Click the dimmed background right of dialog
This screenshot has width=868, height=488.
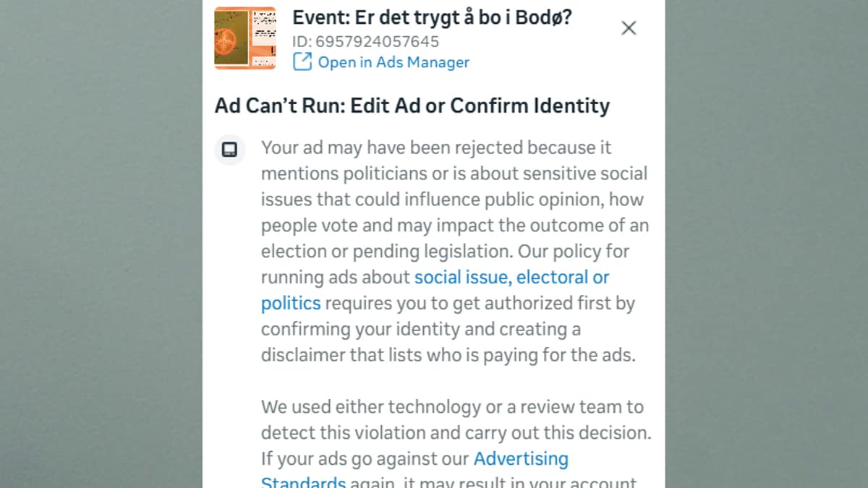[767, 246]
